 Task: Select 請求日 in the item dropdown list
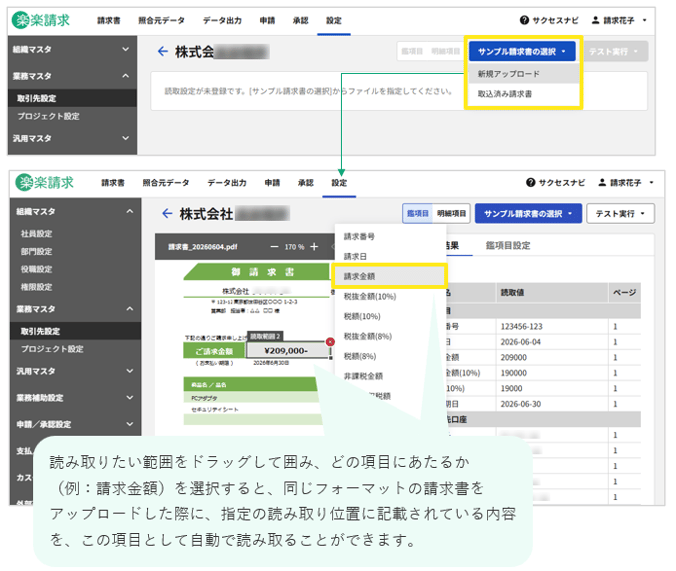(x=389, y=256)
